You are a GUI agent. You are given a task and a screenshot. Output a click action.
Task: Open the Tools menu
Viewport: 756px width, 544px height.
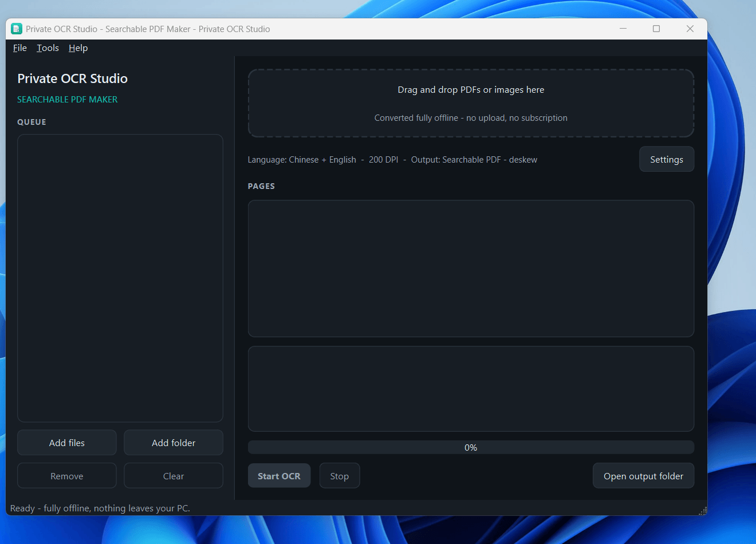click(x=48, y=48)
